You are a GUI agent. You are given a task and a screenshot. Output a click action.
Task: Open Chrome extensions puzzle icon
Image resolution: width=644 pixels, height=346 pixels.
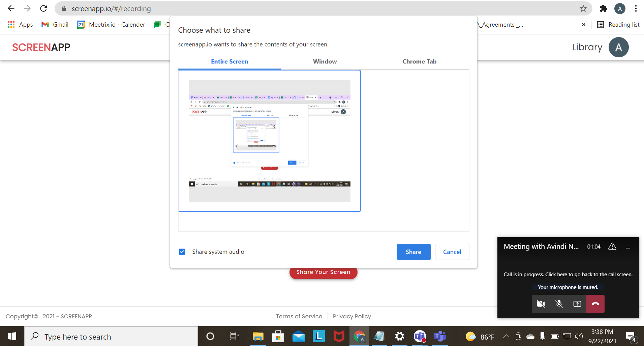(x=604, y=9)
